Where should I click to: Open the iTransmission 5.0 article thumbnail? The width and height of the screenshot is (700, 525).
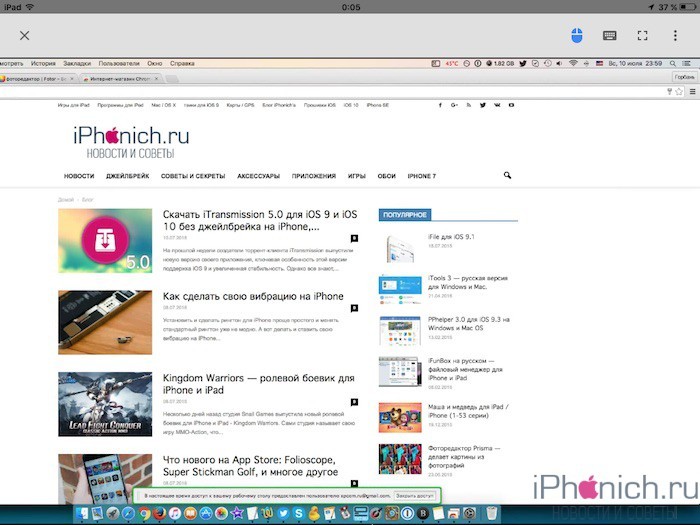point(105,241)
